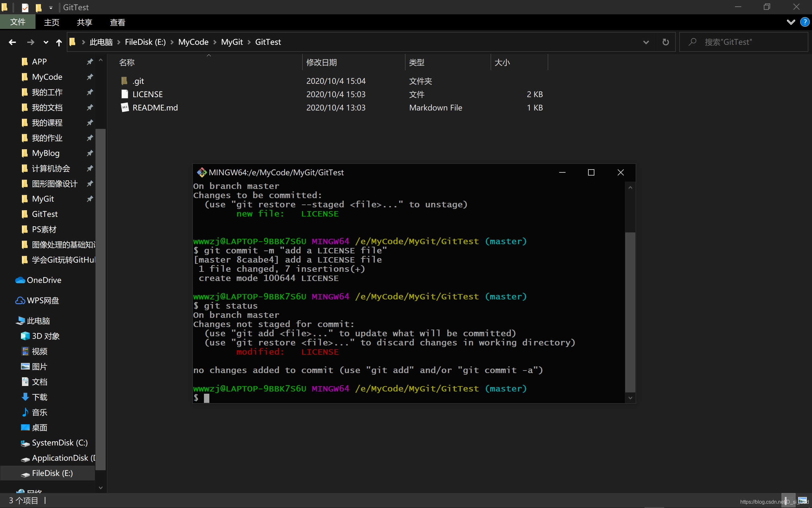812x508 pixels.
Task: Select the .git folder icon
Action: [x=124, y=81]
